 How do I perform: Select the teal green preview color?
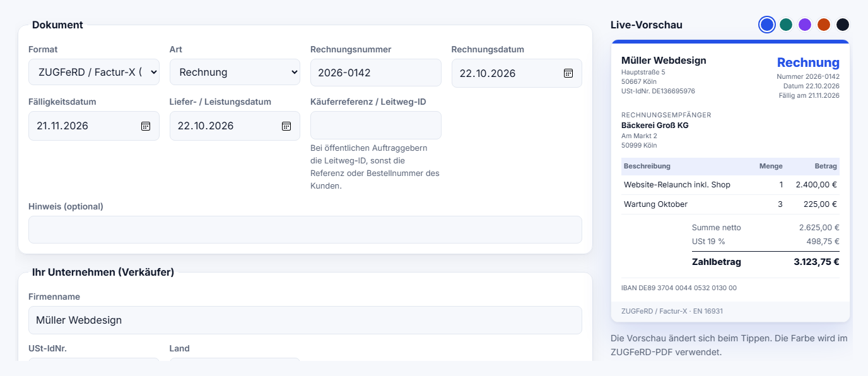(786, 25)
